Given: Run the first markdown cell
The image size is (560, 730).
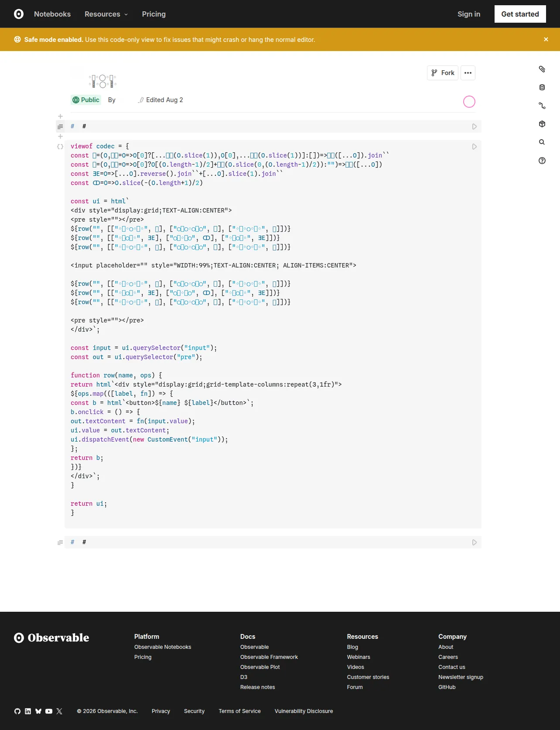Looking at the screenshot, I should click(x=475, y=127).
